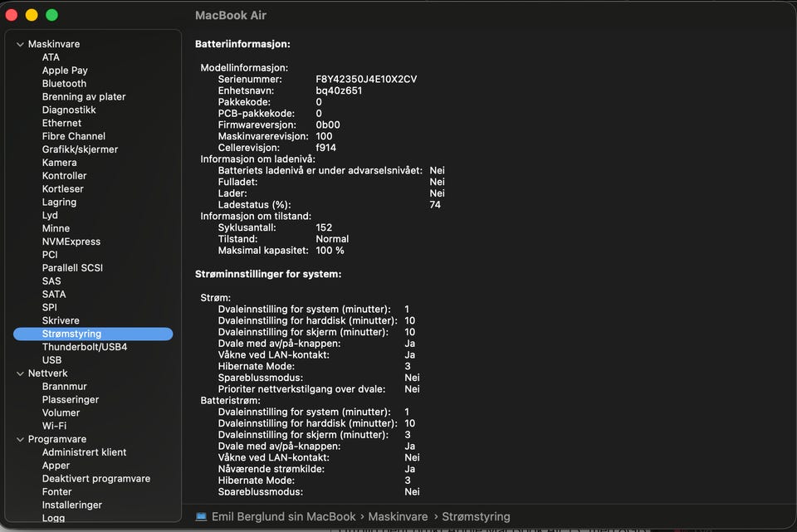Click firmware version value 0b00
Viewport: 797px width, 532px height.
[x=328, y=125]
